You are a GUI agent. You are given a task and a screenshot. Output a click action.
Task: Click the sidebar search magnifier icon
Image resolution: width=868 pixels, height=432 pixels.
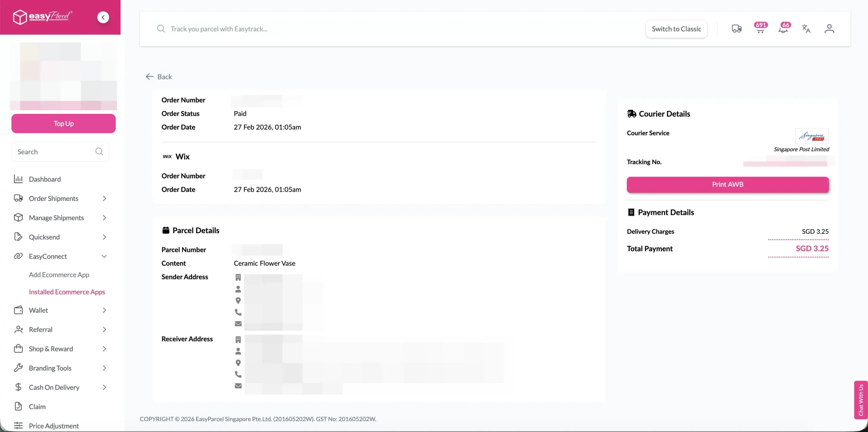pyautogui.click(x=99, y=151)
